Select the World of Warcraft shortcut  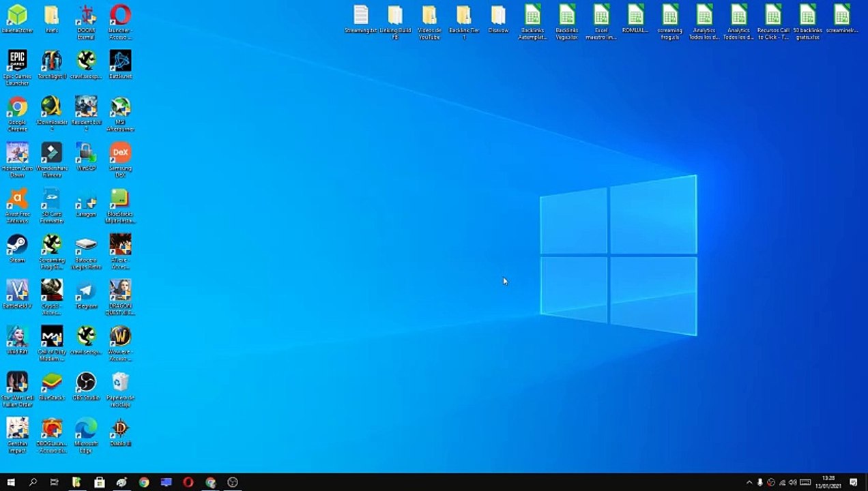pos(120,343)
